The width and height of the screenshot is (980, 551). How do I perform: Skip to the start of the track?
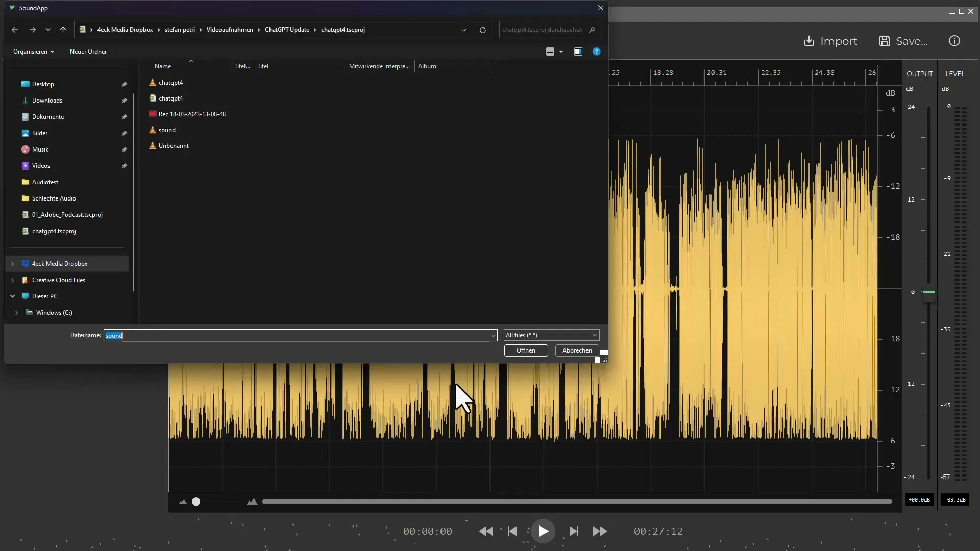coord(512,531)
